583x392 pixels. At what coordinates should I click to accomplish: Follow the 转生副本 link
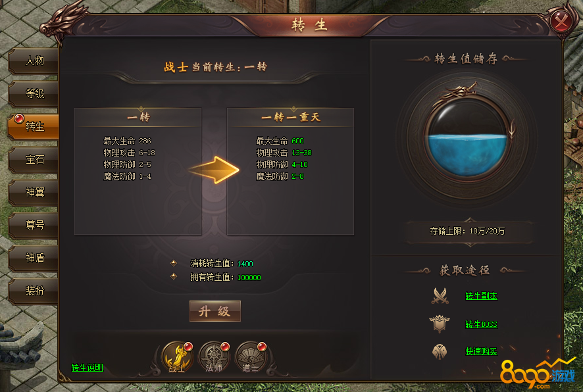coord(481,296)
